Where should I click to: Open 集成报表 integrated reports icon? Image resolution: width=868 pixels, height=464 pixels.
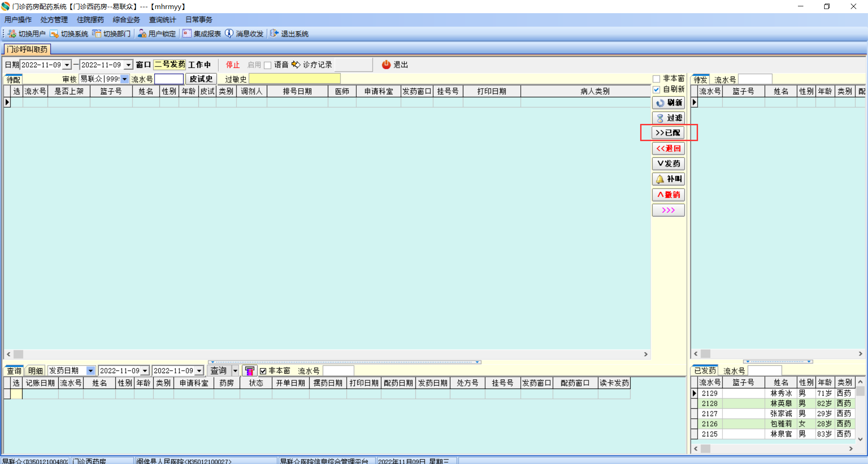point(187,33)
